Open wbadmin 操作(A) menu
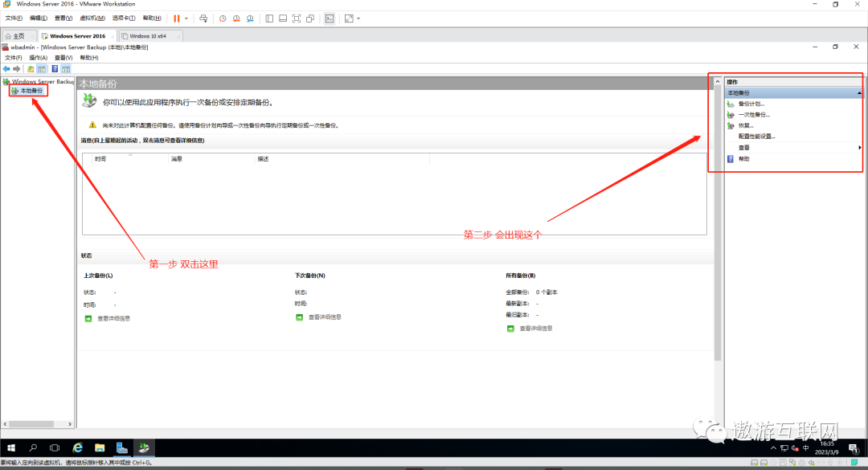Image resolution: width=868 pixels, height=470 pixels. (x=39, y=58)
